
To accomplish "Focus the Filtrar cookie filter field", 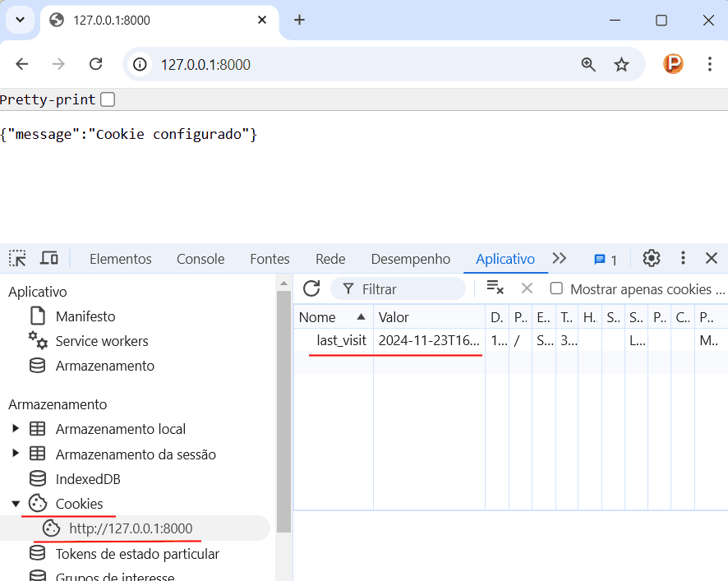I will [399, 289].
